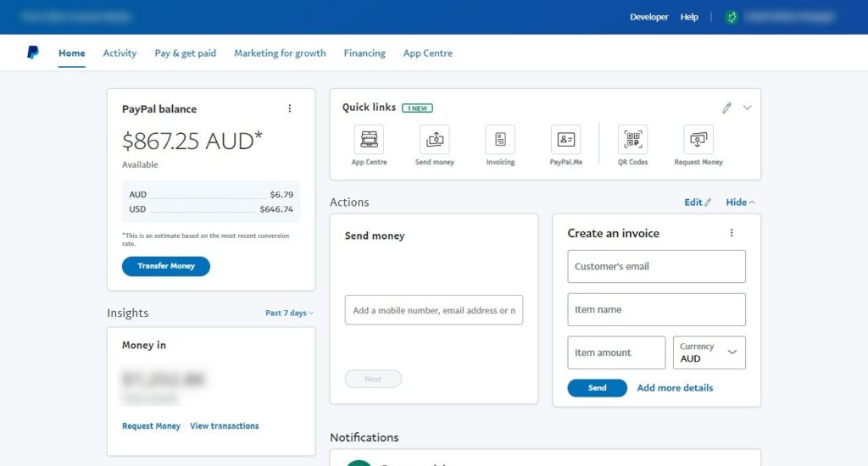
Task: Open the Financing tab
Action: pos(364,53)
